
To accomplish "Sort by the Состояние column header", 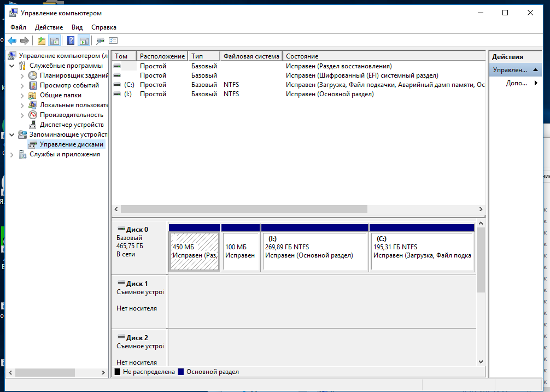I will pyautogui.click(x=384, y=56).
